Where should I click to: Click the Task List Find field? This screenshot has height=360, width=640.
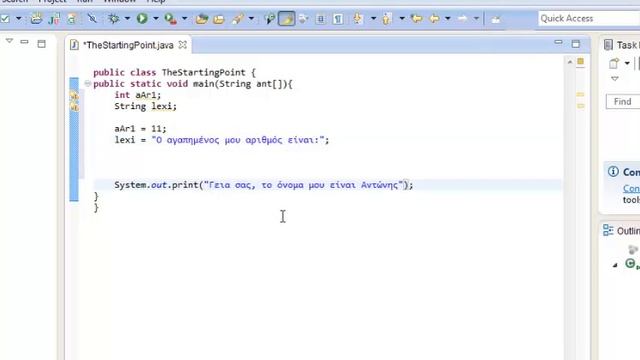(x=623, y=101)
